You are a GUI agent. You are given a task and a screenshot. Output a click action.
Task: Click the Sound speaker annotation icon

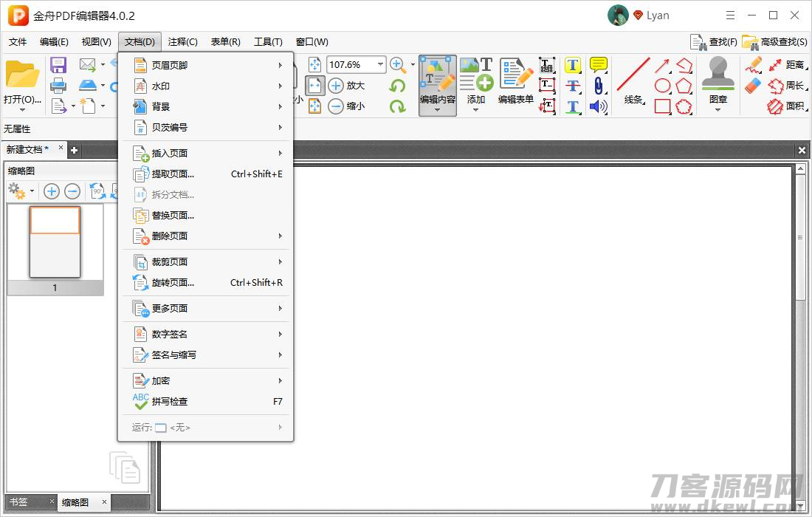click(x=598, y=106)
